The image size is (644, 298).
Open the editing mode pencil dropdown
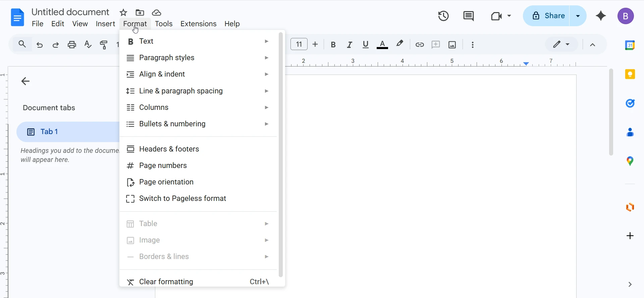coord(561,44)
